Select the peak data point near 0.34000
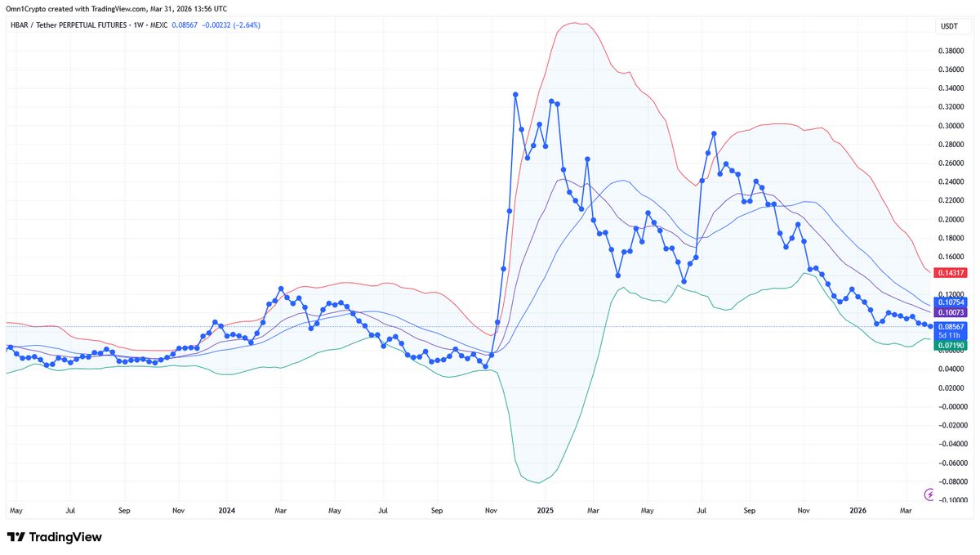 [x=514, y=94]
